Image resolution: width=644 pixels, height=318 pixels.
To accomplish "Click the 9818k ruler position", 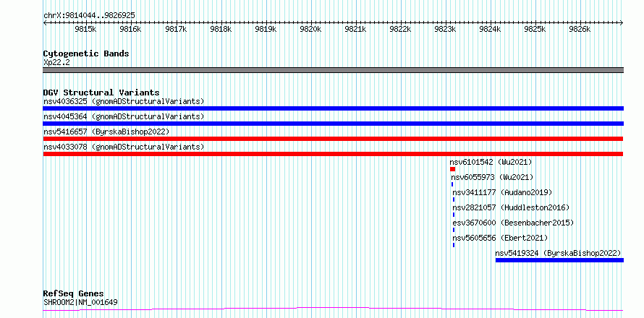I will 221,29.
